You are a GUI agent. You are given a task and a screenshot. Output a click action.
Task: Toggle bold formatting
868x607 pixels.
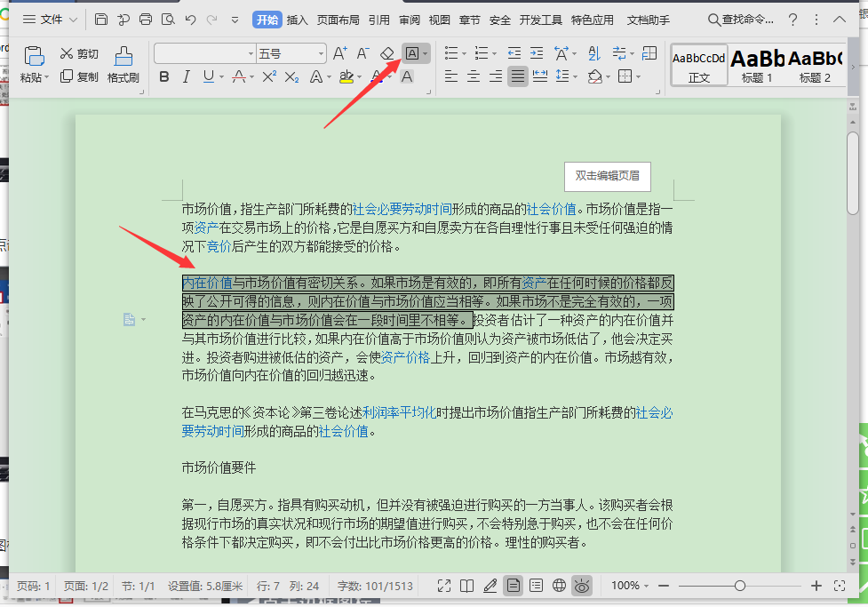click(x=163, y=77)
